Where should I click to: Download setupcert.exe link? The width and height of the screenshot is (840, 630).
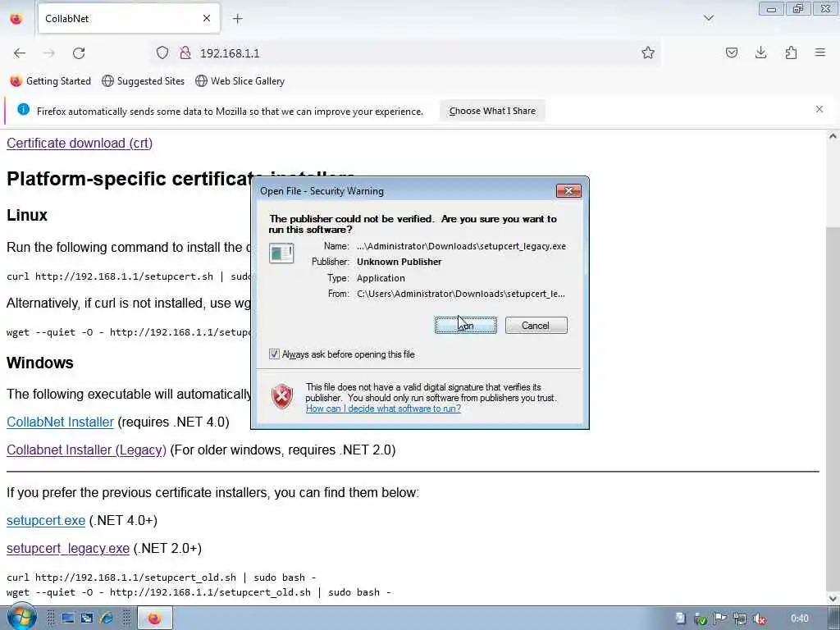[x=46, y=521]
